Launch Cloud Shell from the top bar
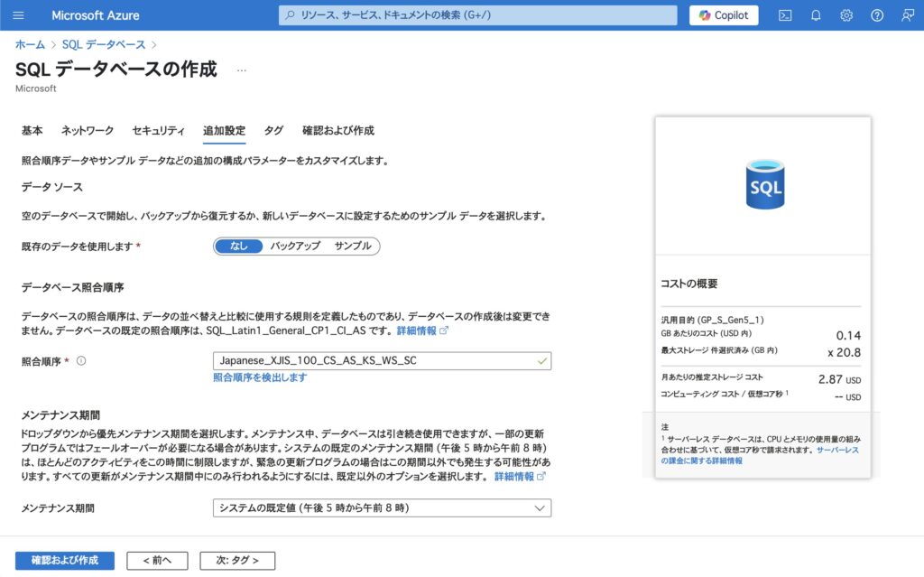 coord(785,15)
